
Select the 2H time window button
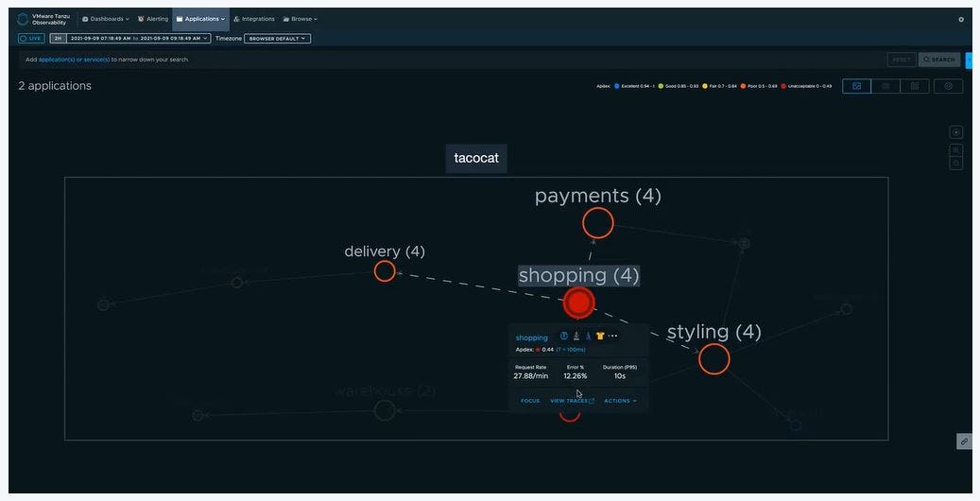[x=59, y=38]
